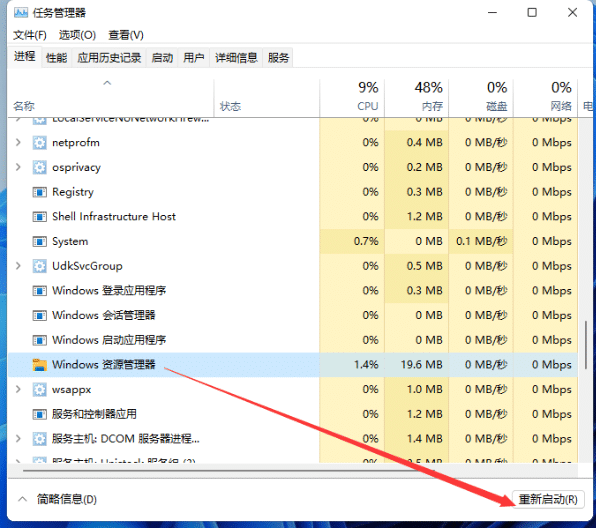Click the 0.4 MB memory value of netprofm
The width and height of the screenshot is (596, 528).
425,143
